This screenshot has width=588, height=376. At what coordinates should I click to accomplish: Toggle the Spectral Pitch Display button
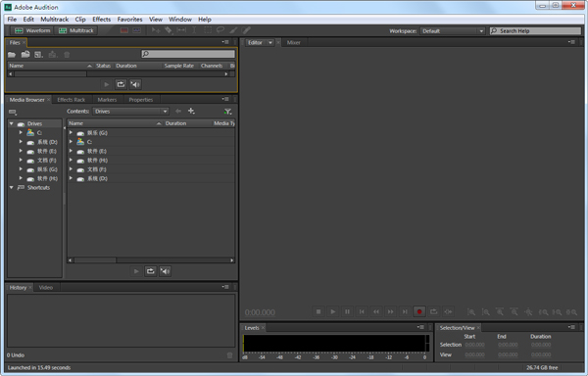pos(137,30)
